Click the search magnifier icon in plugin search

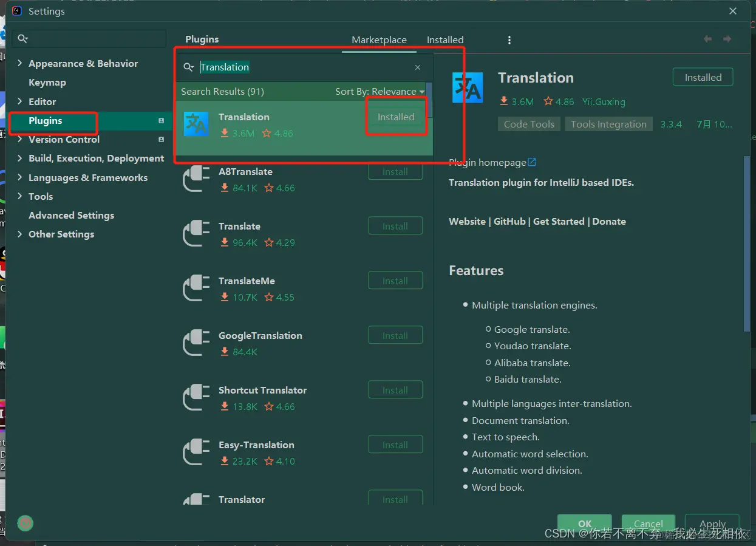point(189,67)
